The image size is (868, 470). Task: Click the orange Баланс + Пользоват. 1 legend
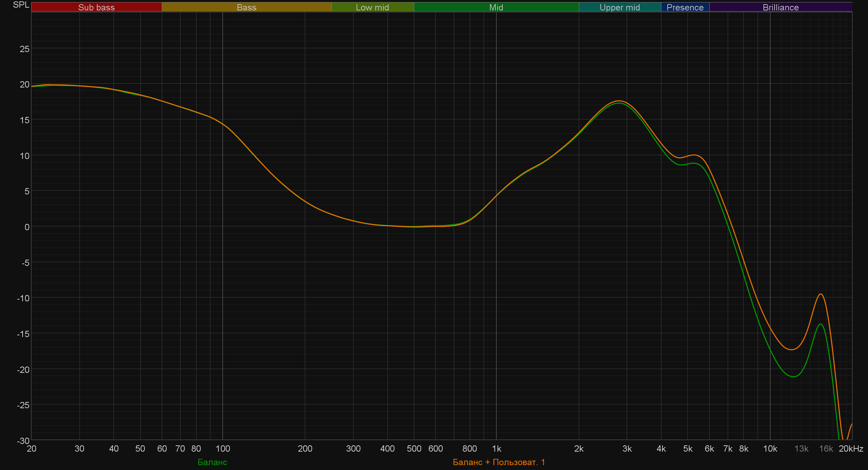[x=499, y=462]
